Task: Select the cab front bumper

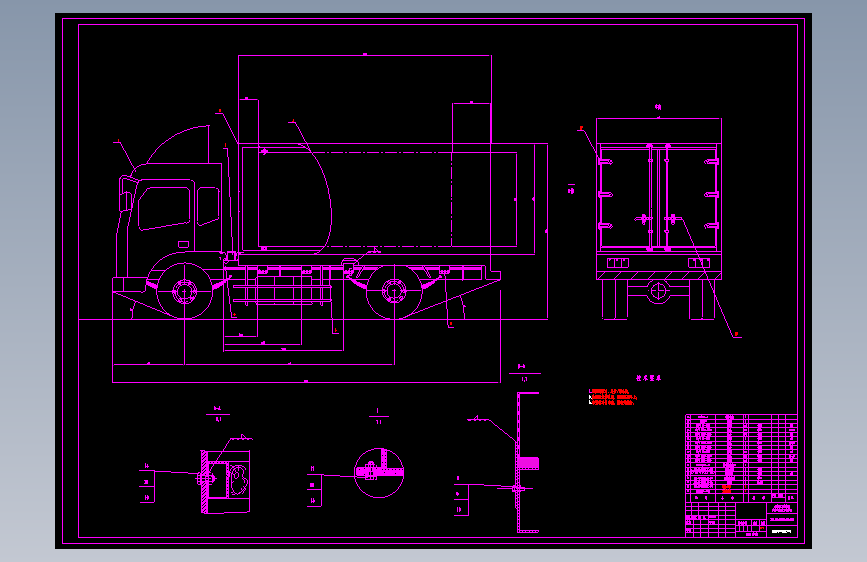Action: [x=129, y=285]
